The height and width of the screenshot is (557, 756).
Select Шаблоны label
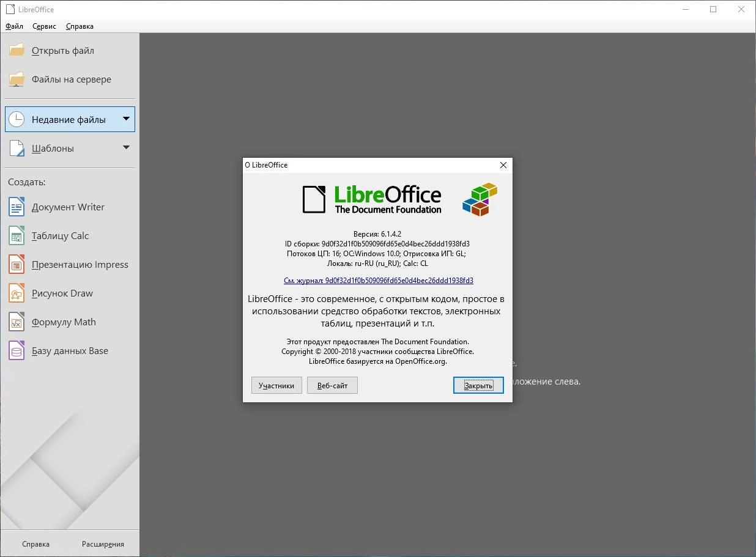point(53,149)
